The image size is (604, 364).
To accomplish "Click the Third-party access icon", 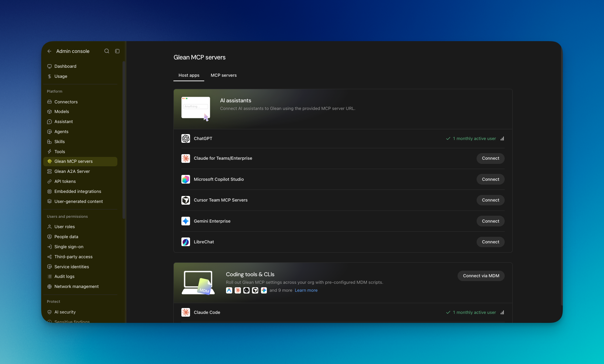I will point(49,257).
